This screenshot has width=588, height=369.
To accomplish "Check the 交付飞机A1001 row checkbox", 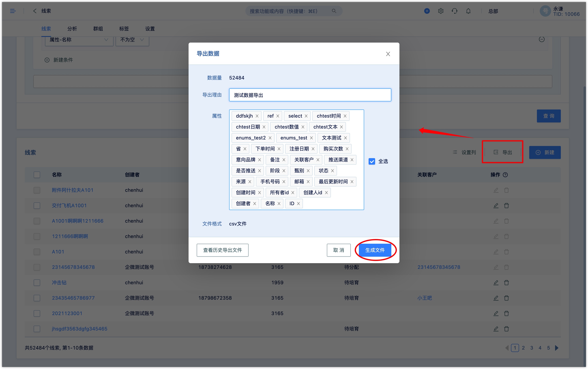I will pyautogui.click(x=37, y=206).
